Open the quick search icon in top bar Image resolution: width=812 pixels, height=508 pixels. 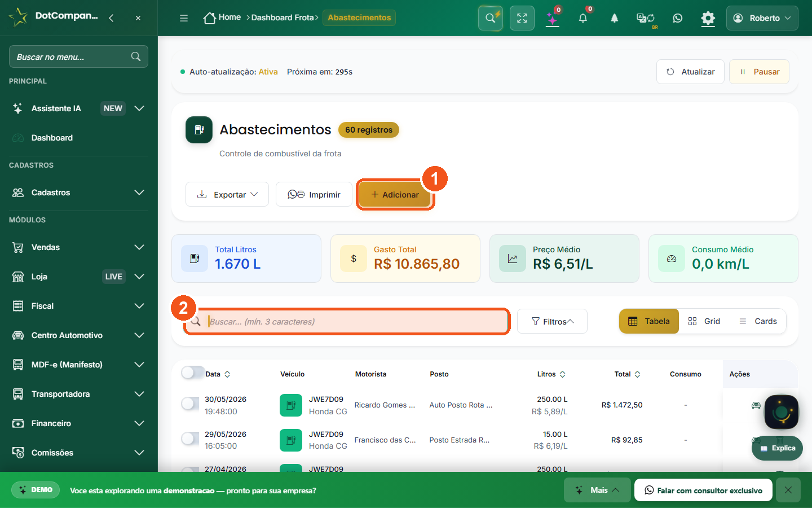491,18
